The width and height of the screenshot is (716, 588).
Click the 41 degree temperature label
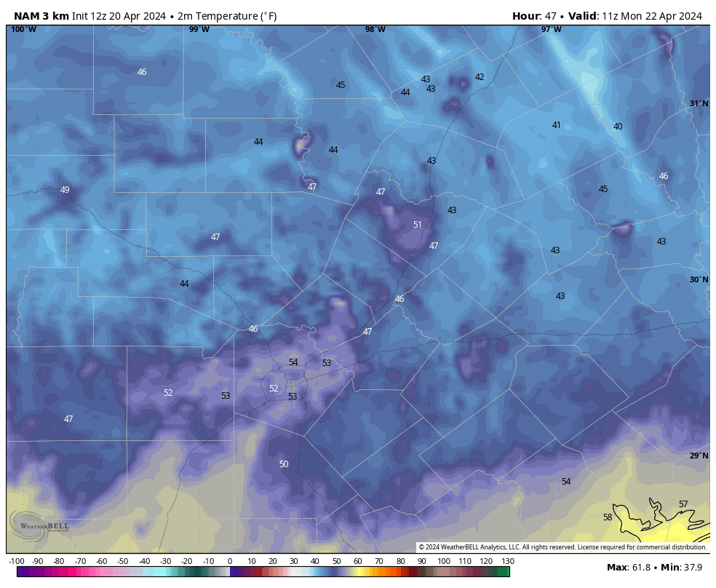[557, 125]
